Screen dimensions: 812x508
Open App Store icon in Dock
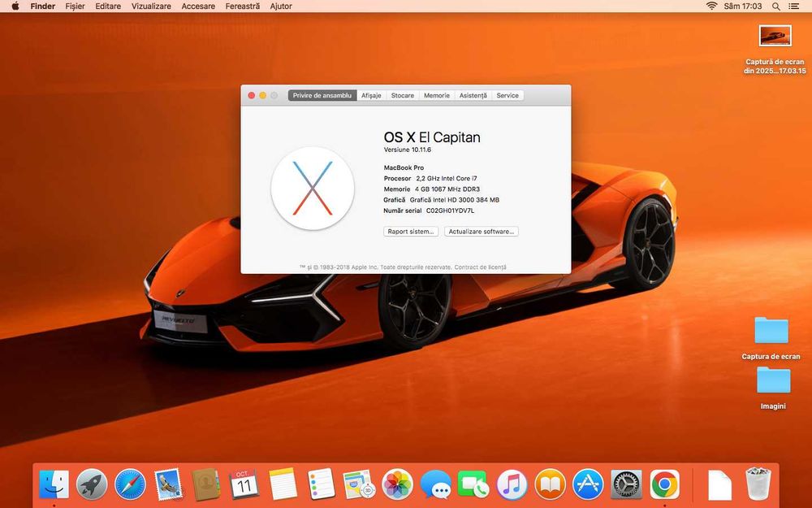point(588,484)
